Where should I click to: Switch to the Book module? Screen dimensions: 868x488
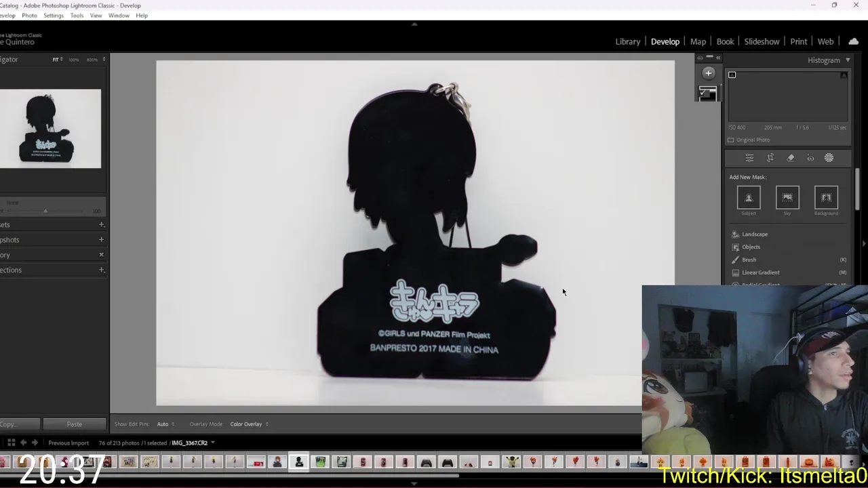[x=725, y=41]
